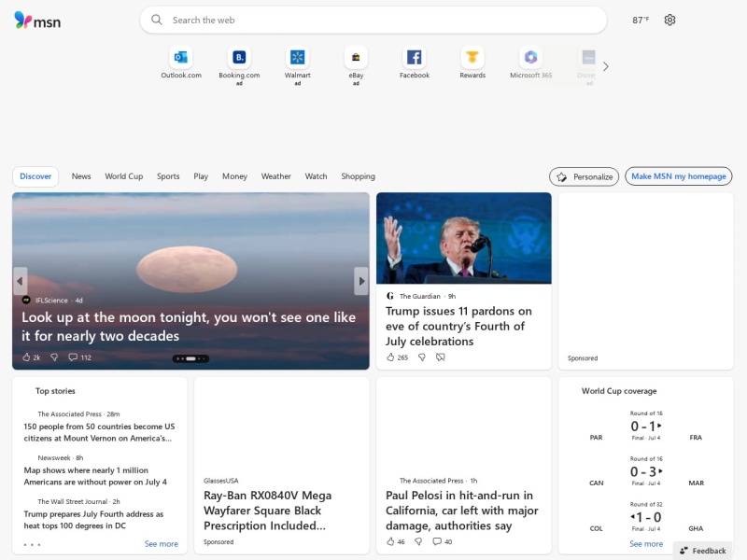The width and height of the screenshot is (747, 560).
Task: Click the Guardian source label
Action: pos(419,296)
